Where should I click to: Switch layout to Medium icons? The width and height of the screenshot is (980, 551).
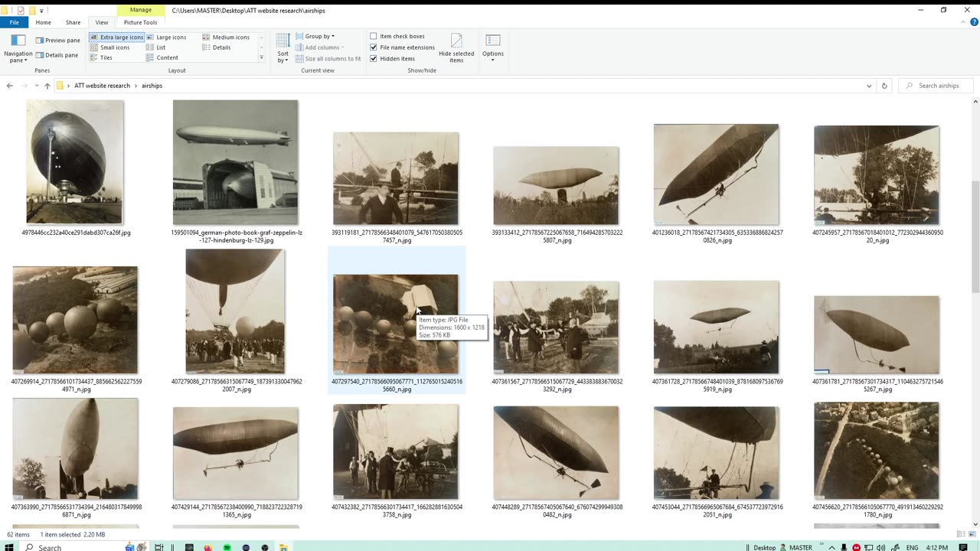click(226, 37)
